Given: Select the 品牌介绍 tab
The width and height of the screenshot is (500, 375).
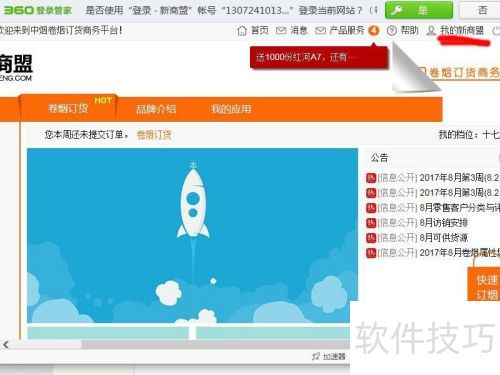Looking at the screenshot, I should click(156, 109).
